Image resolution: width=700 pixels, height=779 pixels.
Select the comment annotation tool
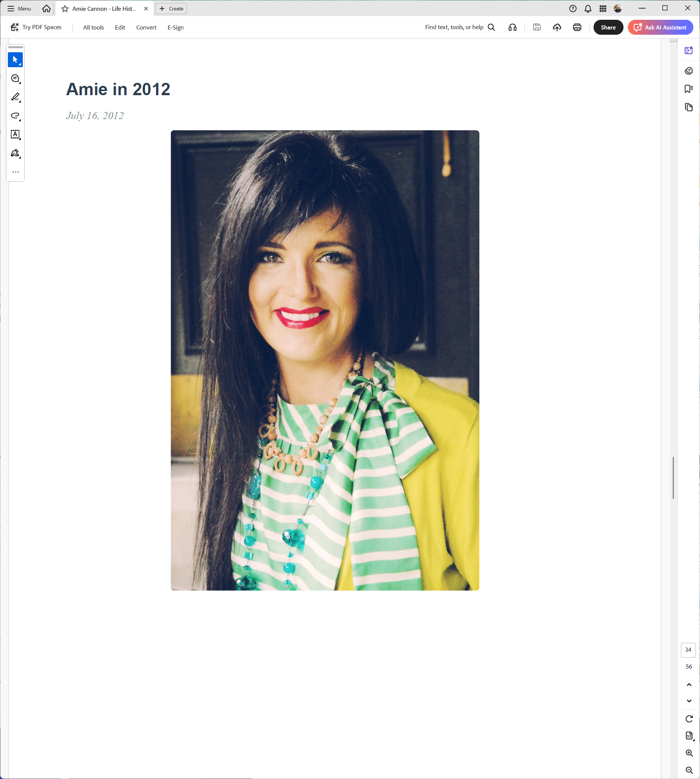pyautogui.click(x=15, y=78)
